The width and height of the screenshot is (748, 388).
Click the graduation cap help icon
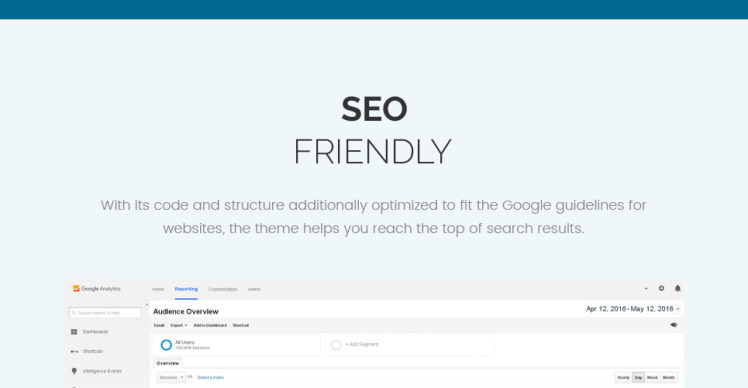pyautogui.click(x=674, y=325)
